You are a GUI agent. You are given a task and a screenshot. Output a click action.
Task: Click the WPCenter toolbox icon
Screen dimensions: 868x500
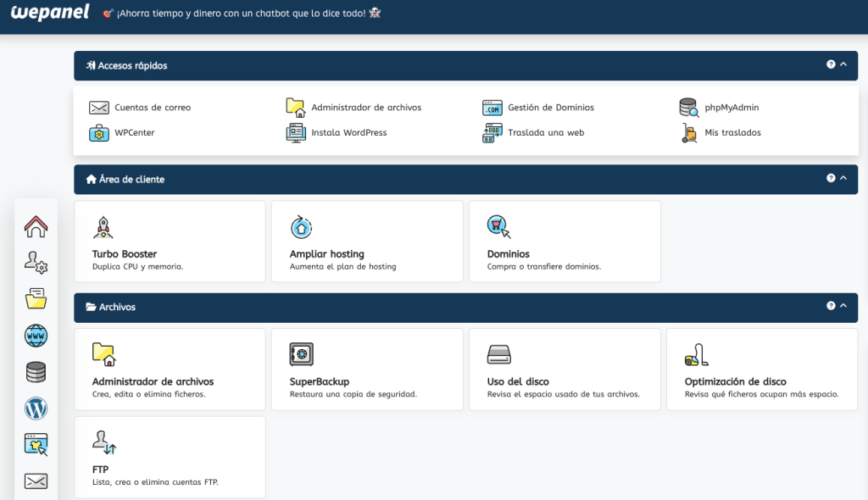point(99,133)
